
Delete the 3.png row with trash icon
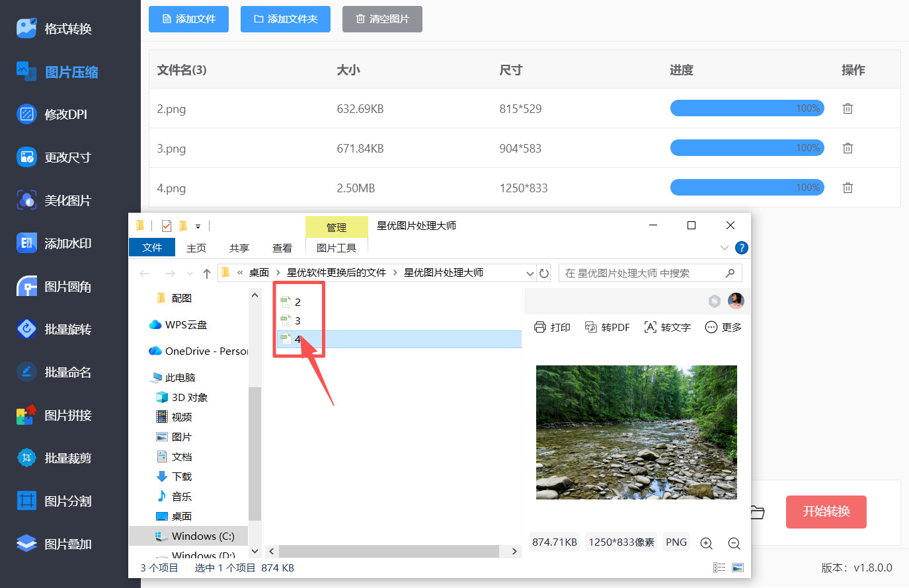coord(848,148)
